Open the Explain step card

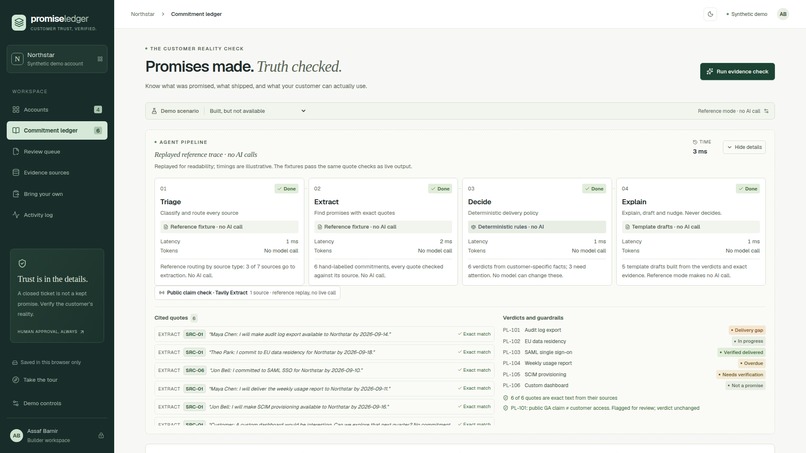click(x=691, y=231)
